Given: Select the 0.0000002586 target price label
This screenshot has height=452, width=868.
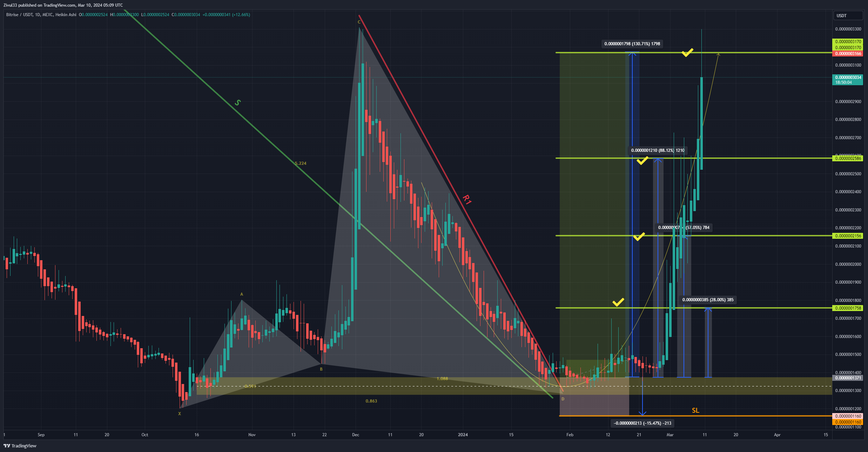Looking at the screenshot, I should [848, 158].
